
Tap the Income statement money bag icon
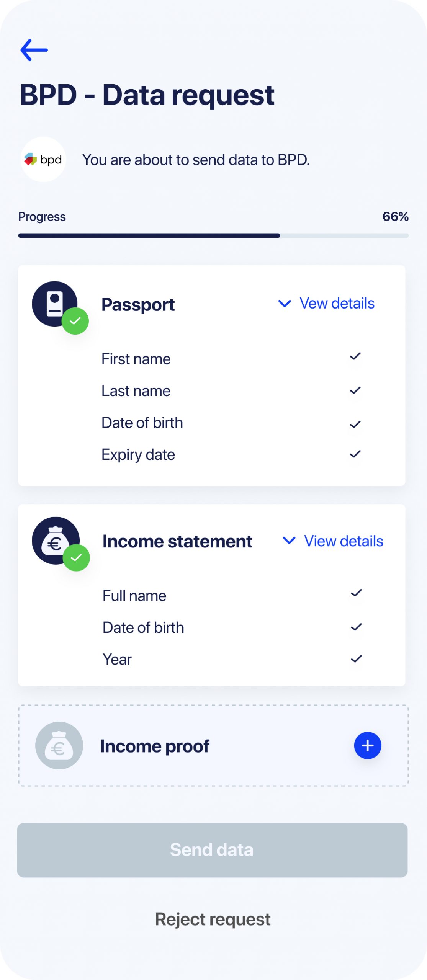point(56,541)
